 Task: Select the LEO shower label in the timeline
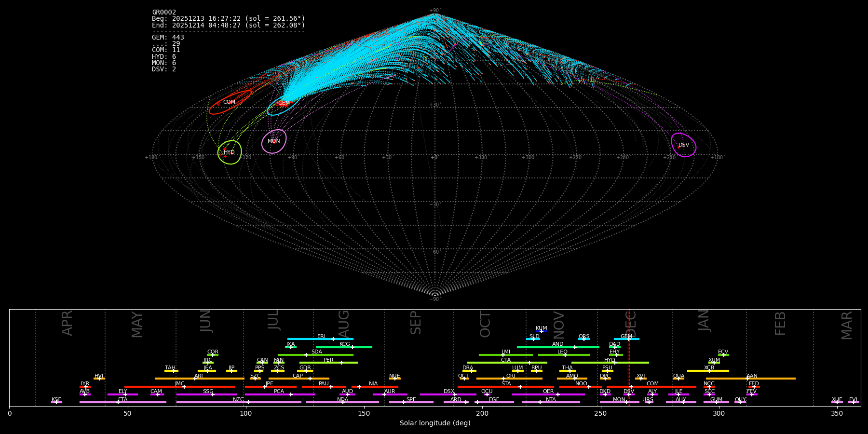point(562,352)
